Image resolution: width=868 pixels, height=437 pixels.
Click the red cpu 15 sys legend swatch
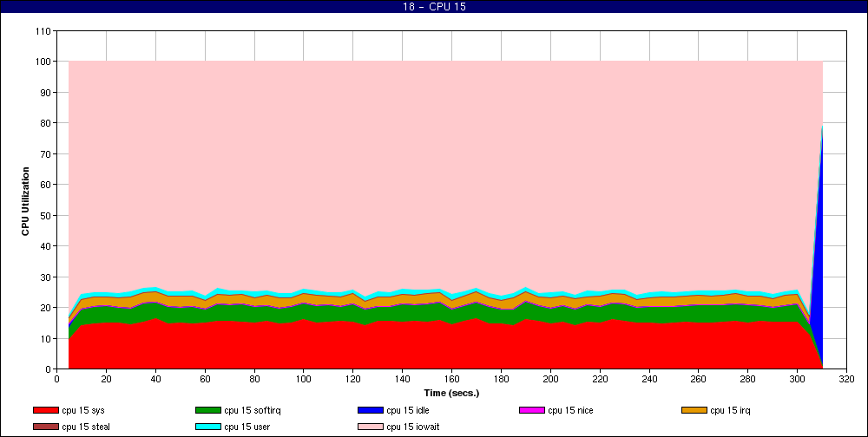pos(45,410)
